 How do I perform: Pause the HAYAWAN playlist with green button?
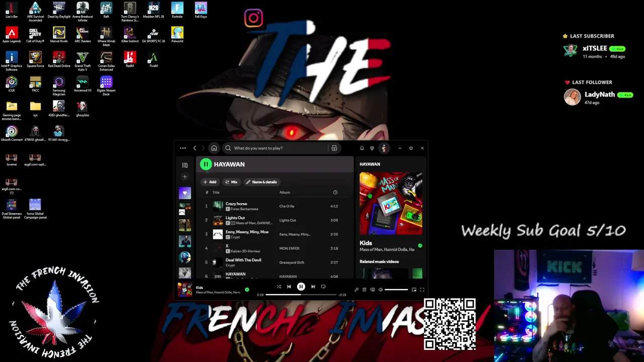click(206, 164)
